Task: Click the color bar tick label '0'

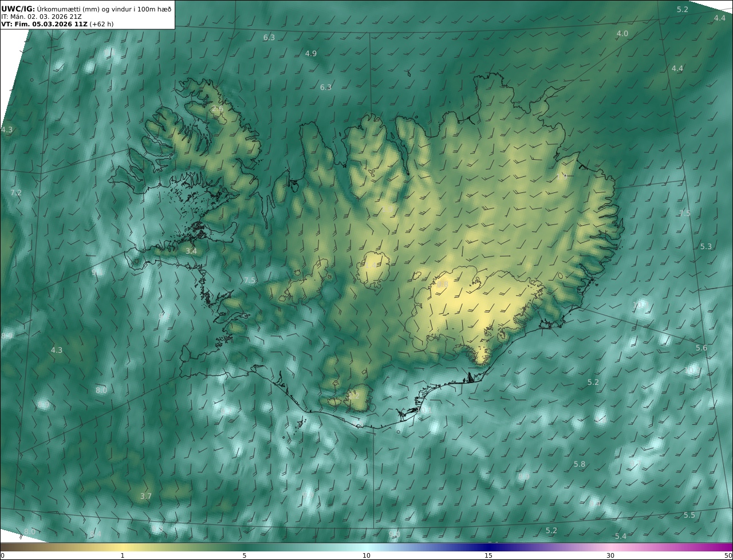Action: click(2, 555)
